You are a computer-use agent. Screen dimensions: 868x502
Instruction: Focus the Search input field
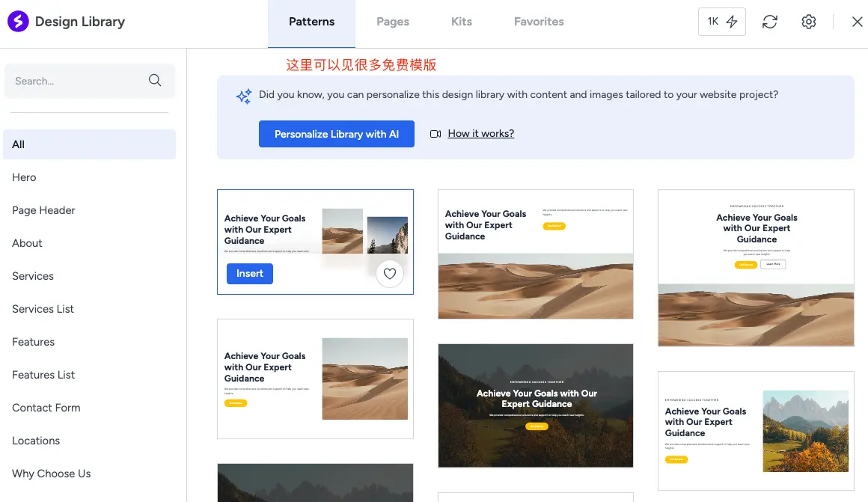[x=75, y=81]
